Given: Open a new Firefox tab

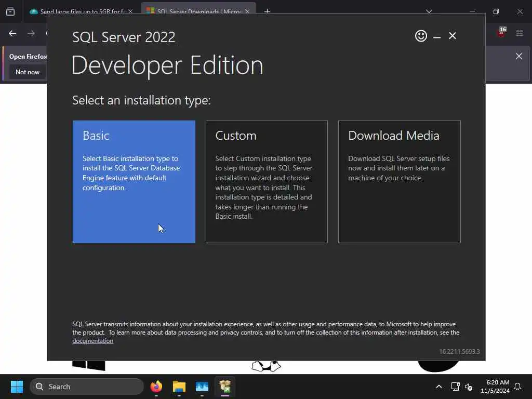Looking at the screenshot, I should [267, 11].
